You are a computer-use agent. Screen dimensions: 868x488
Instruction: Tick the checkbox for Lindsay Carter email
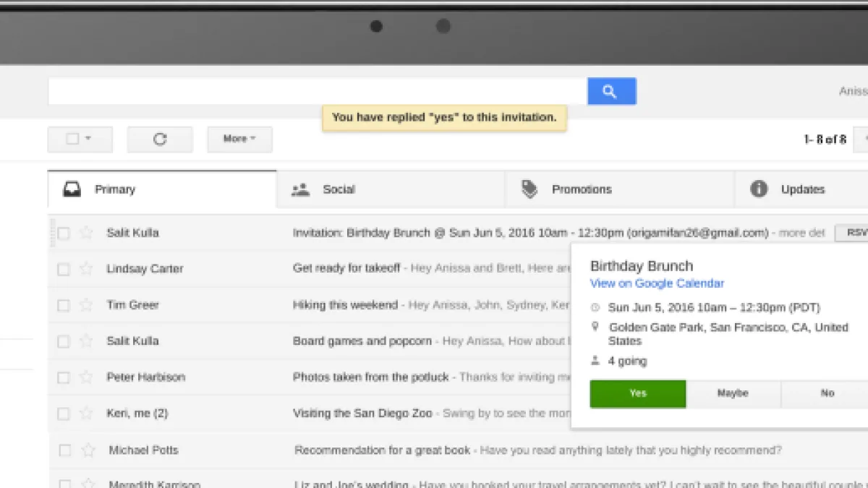(x=64, y=269)
